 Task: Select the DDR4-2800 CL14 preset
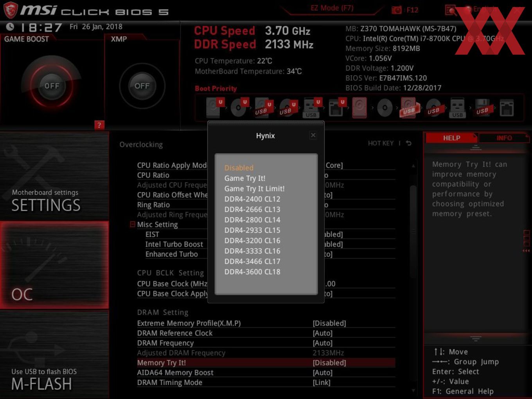pyautogui.click(x=252, y=220)
